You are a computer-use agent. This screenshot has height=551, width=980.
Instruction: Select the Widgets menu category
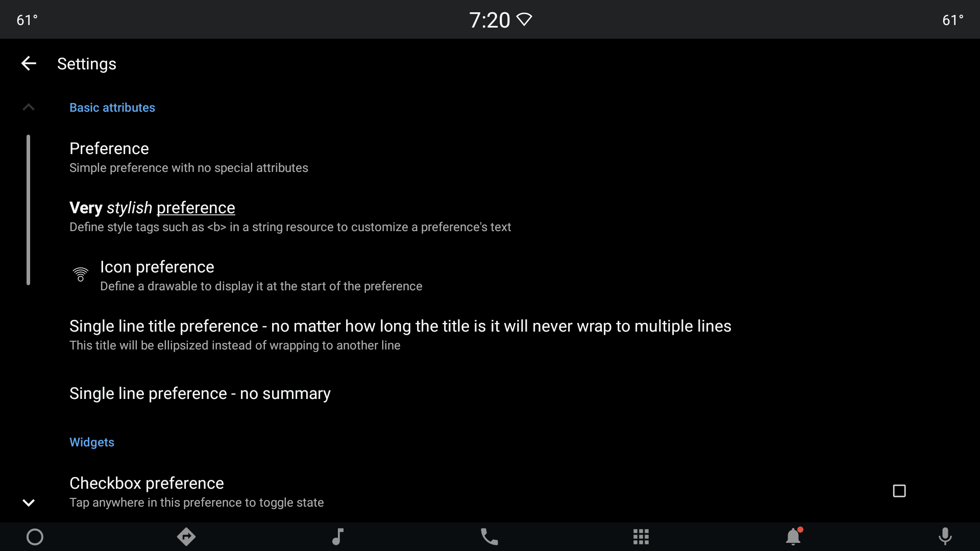coord(91,442)
